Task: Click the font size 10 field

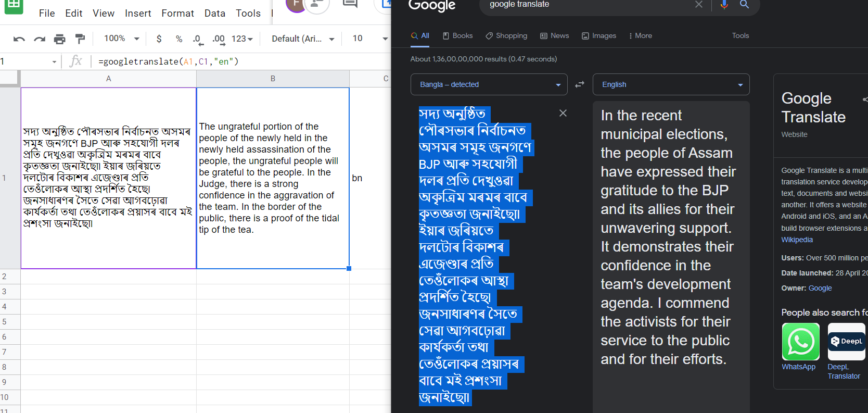Action: tap(358, 39)
